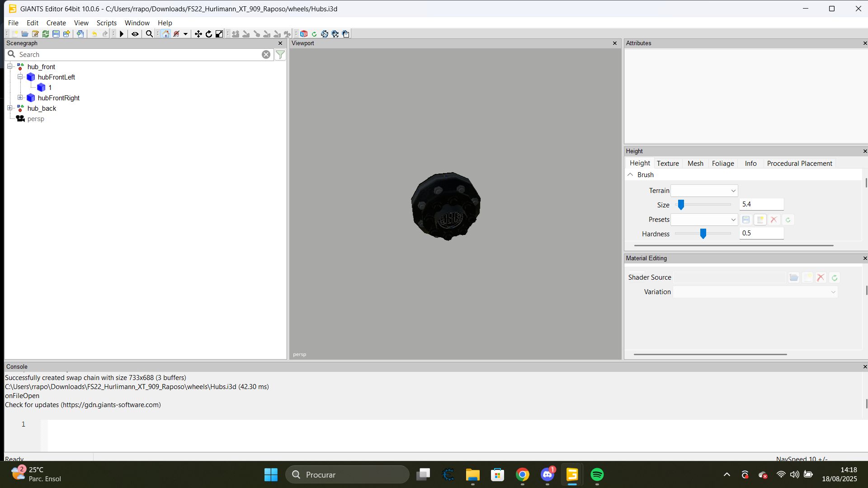Click the notepad-with-pencil toolbar icon
The height and width of the screenshot is (488, 868).
[35, 34]
